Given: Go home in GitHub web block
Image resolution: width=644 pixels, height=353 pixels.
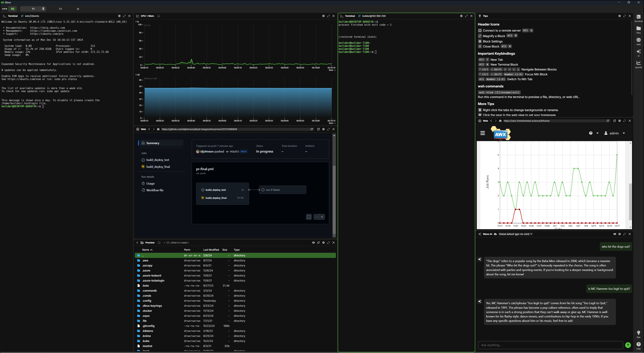Looking at the screenshot, I should tap(158, 129).
